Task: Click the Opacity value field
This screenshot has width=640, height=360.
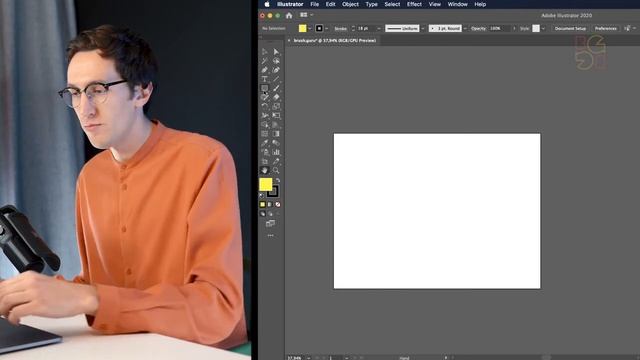Action: click(500, 28)
